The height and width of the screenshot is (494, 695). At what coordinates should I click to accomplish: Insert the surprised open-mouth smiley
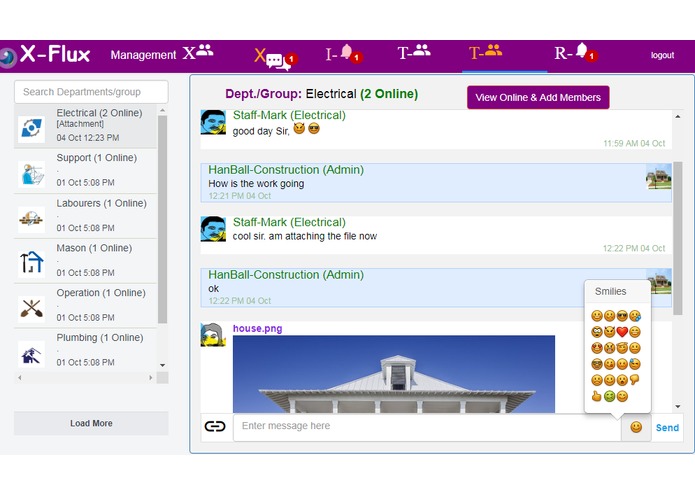click(x=622, y=380)
